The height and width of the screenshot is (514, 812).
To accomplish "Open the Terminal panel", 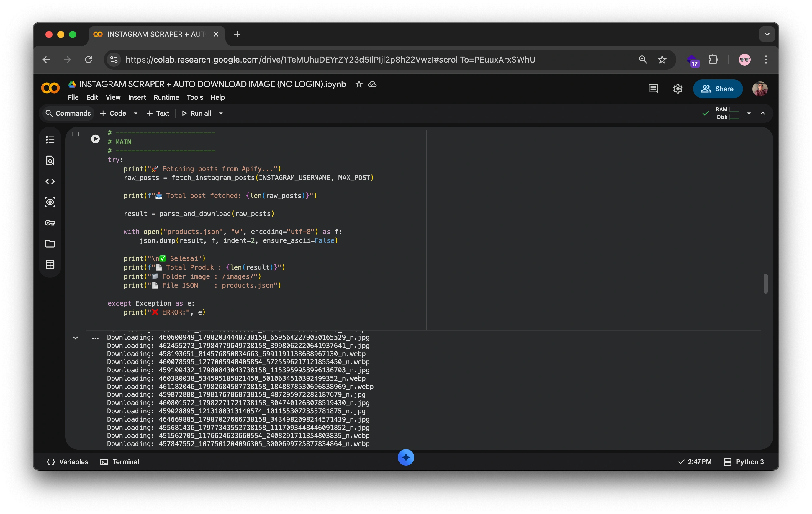I will tap(120, 462).
